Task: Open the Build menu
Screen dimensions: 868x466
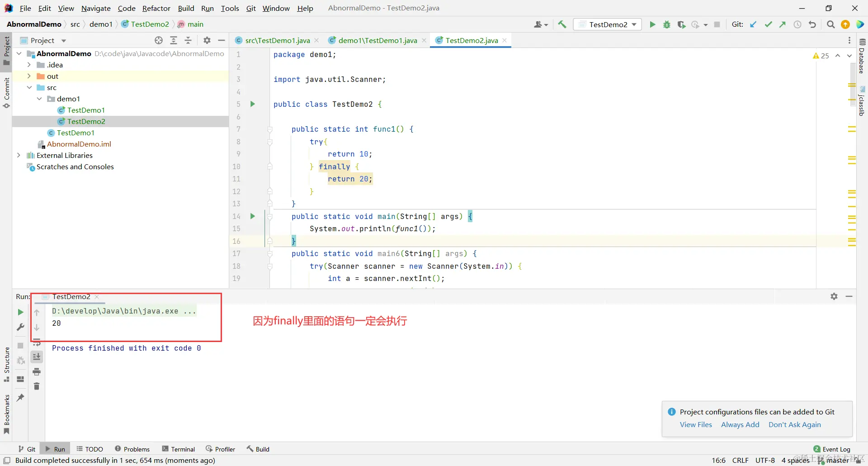Action: pos(186,8)
